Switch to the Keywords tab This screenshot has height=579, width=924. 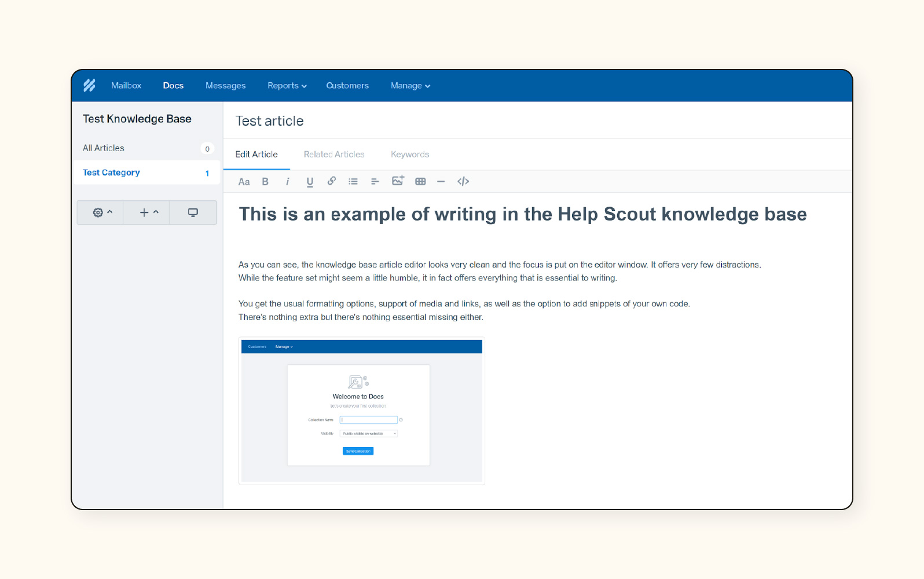click(x=410, y=155)
